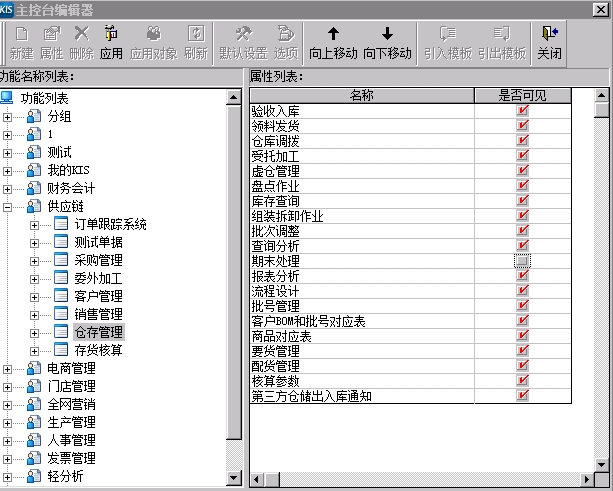Expand the 委外加工 tree node
613x491 pixels.
34,279
